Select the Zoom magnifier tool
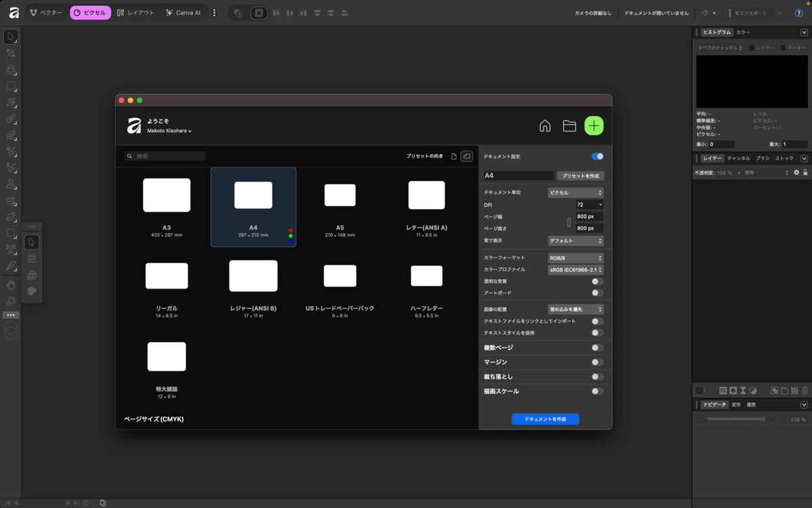 11,301
